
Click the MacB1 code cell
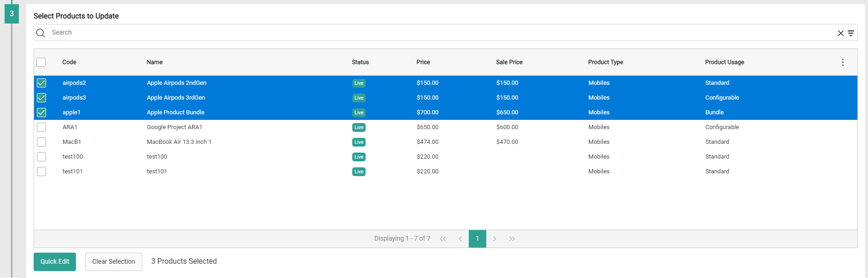tap(72, 142)
